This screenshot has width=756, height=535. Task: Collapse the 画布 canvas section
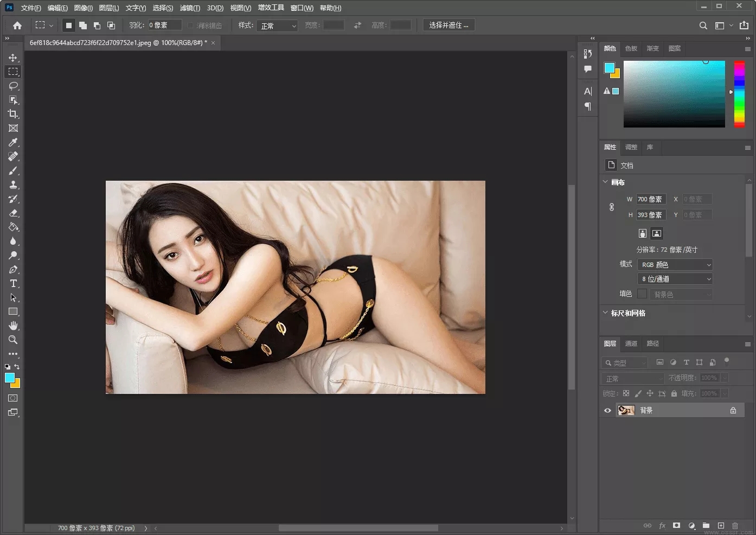(606, 182)
